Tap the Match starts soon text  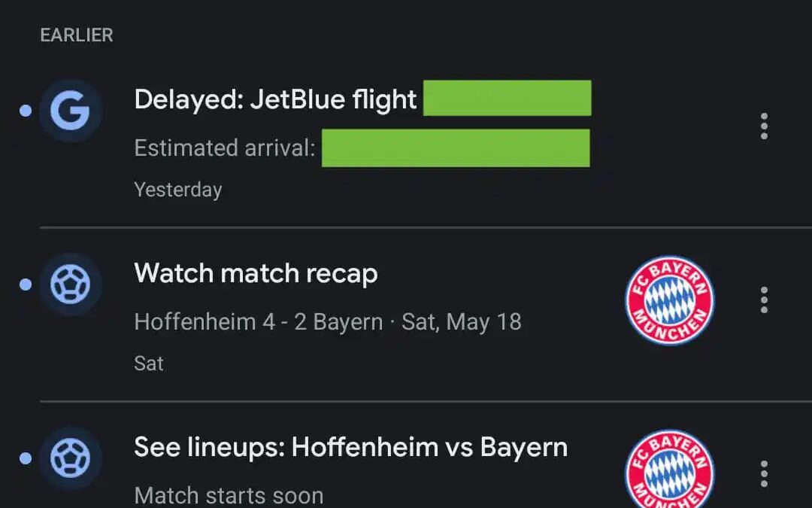(229, 496)
